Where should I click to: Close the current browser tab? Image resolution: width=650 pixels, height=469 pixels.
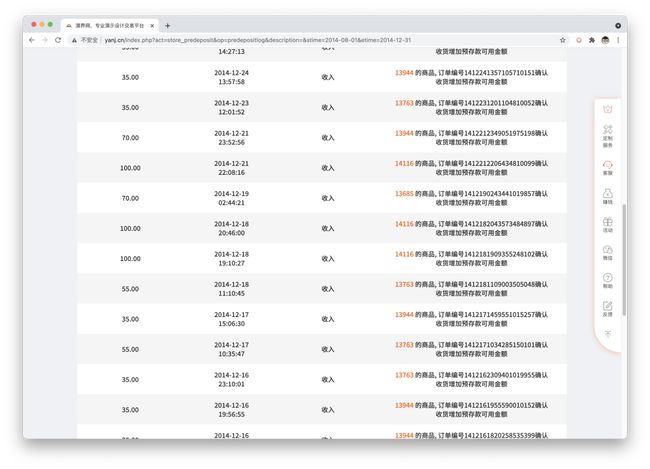tap(152, 26)
